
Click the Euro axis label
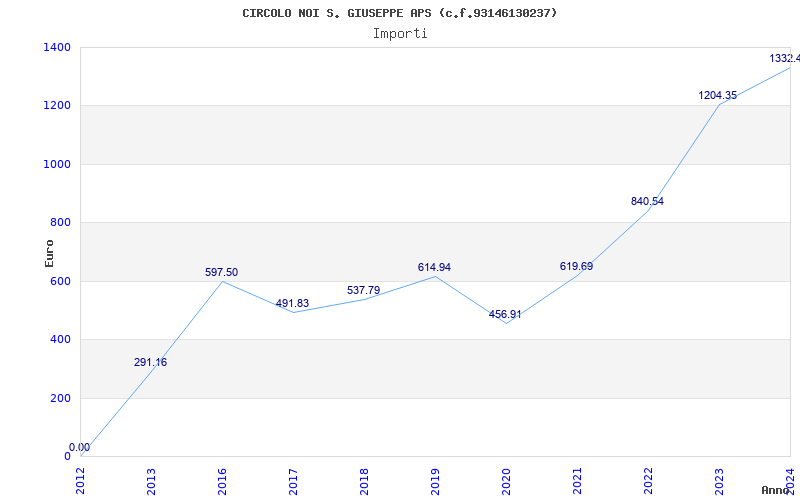coord(49,254)
